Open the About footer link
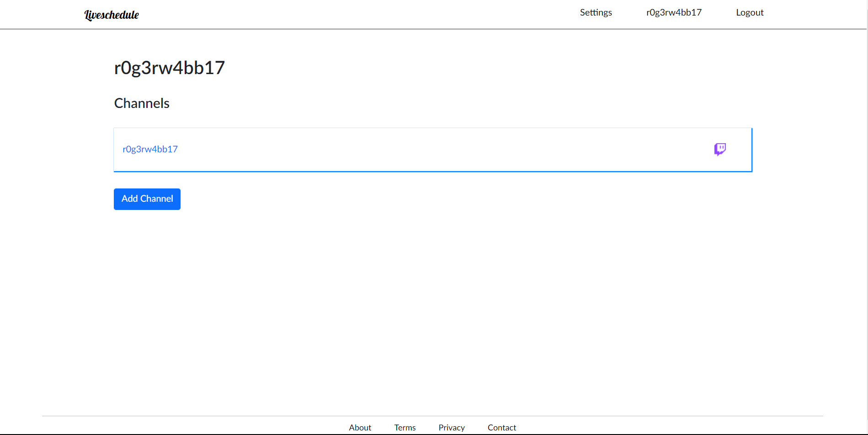 pos(360,427)
